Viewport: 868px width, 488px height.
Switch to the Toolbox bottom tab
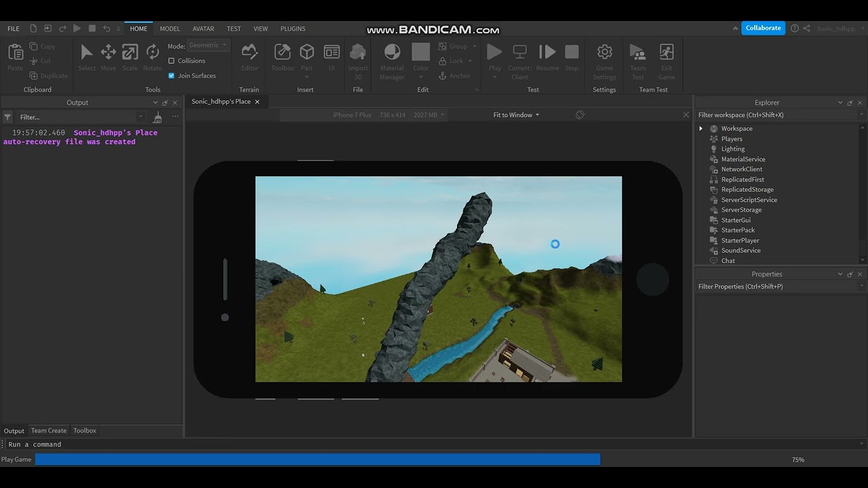[85, 430]
